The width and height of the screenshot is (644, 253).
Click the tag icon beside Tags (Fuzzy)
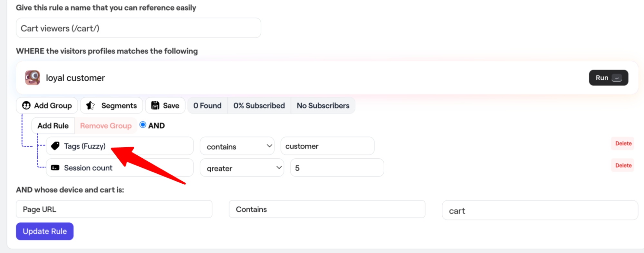point(55,146)
